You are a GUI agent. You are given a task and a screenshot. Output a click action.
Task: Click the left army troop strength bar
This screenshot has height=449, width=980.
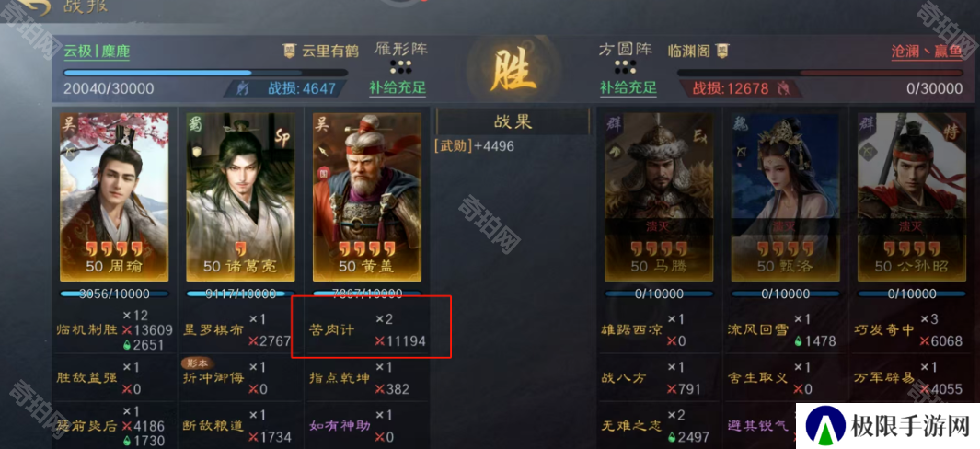coord(205,73)
